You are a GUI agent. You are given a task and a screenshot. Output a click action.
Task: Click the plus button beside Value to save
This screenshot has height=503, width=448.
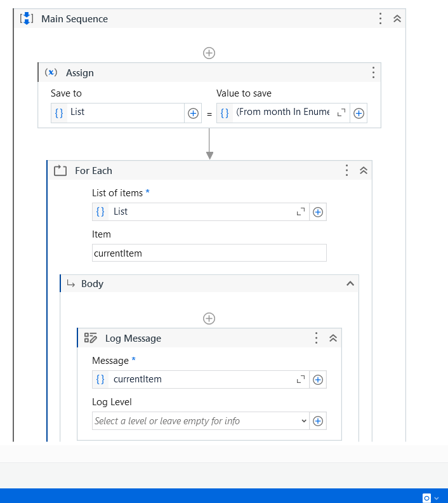click(x=359, y=113)
